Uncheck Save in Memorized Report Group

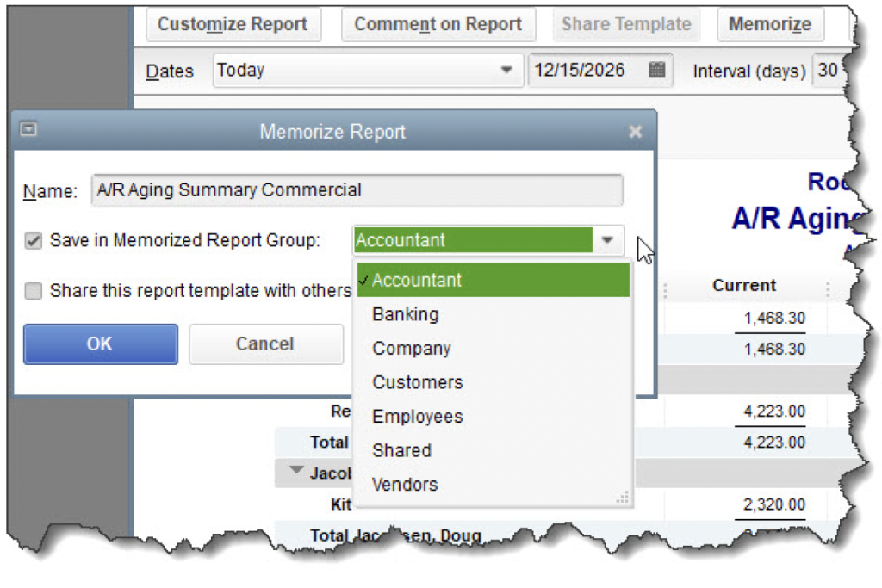(34, 241)
